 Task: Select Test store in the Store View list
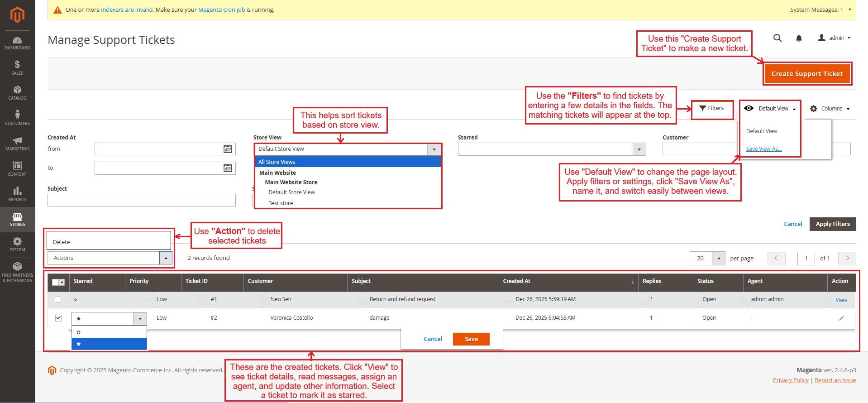281,203
